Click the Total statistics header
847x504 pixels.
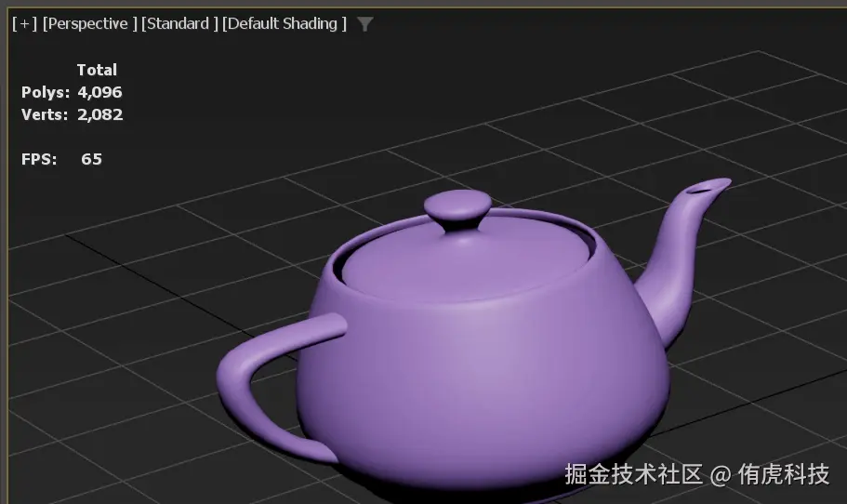(97, 70)
